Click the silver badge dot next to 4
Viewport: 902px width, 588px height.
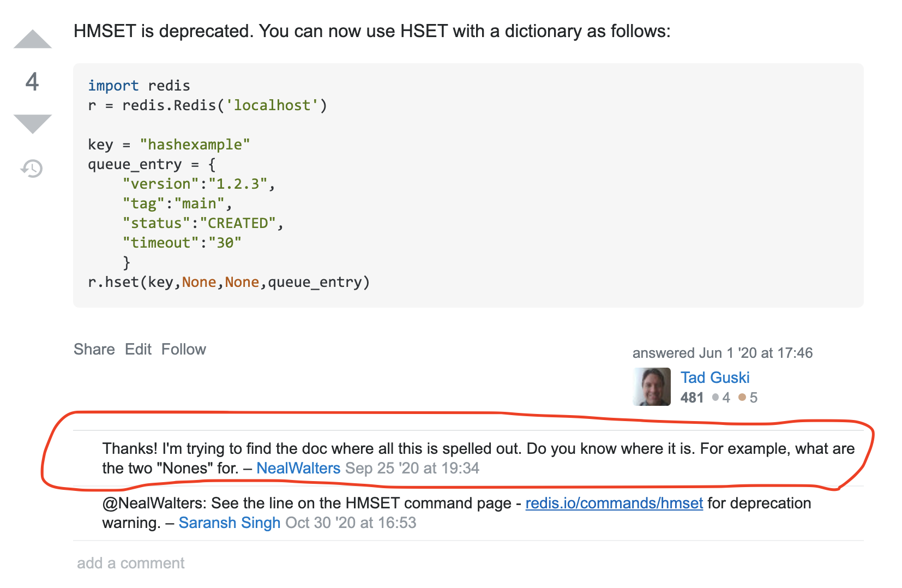point(715,398)
